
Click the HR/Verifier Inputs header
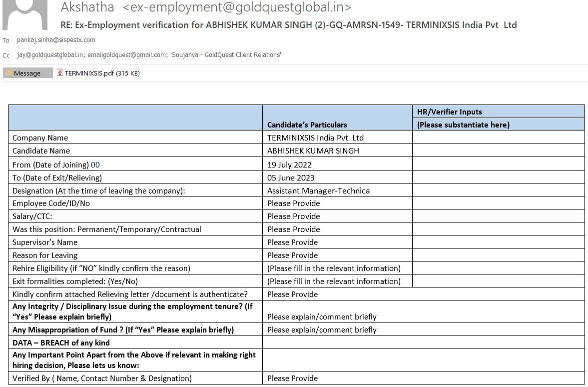449,112
